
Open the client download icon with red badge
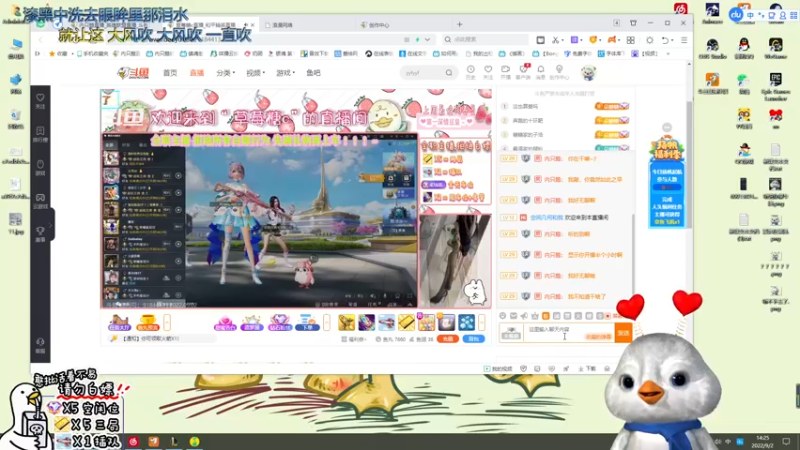pyautogui.click(x=523, y=71)
